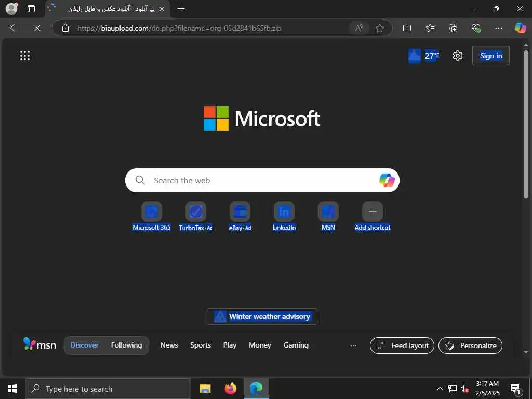Open Feed layout options

point(402,345)
